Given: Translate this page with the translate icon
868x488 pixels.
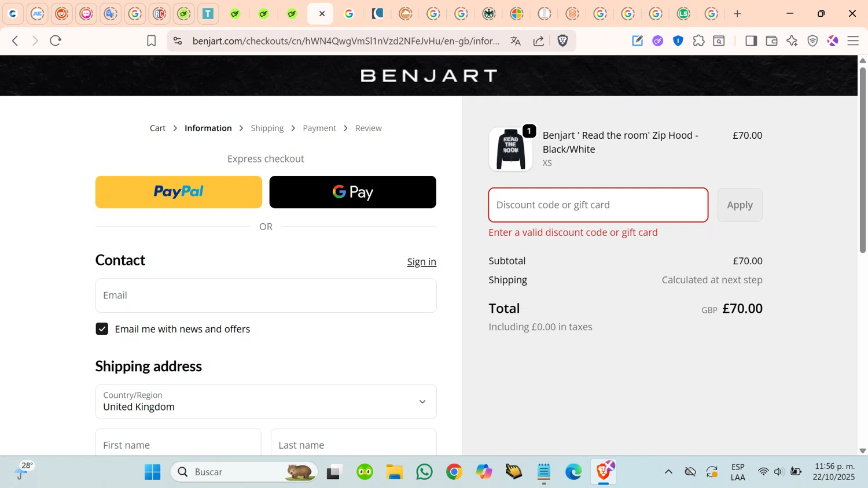Looking at the screenshot, I should (516, 40).
